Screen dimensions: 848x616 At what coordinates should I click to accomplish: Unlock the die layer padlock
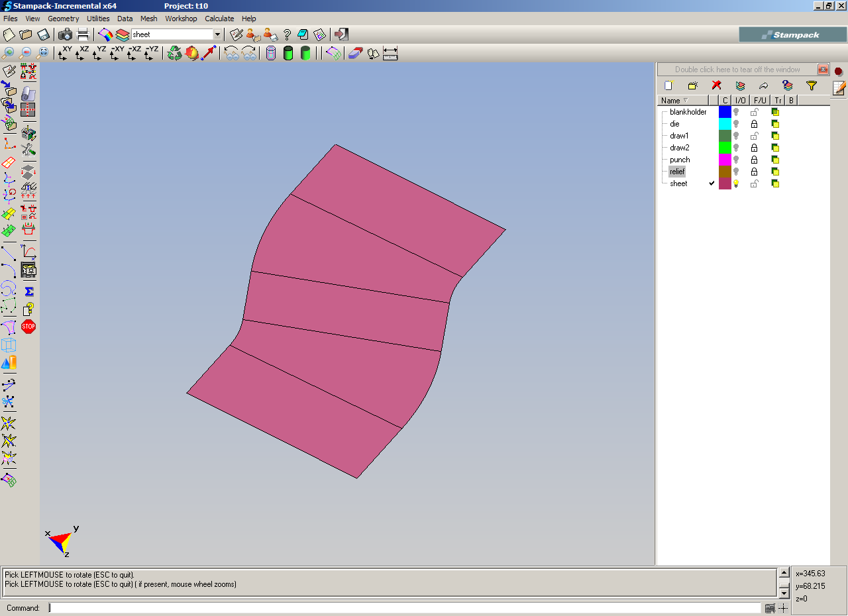click(754, 124)
